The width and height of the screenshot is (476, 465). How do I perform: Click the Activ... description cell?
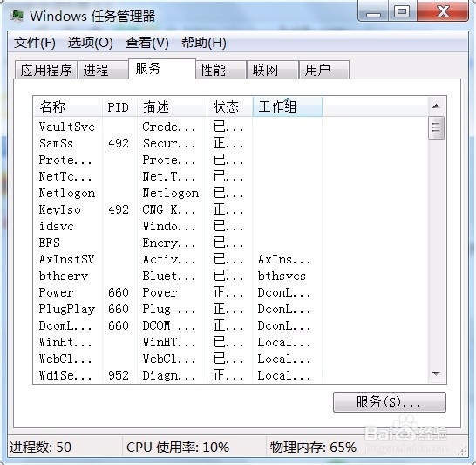[169, 259]
